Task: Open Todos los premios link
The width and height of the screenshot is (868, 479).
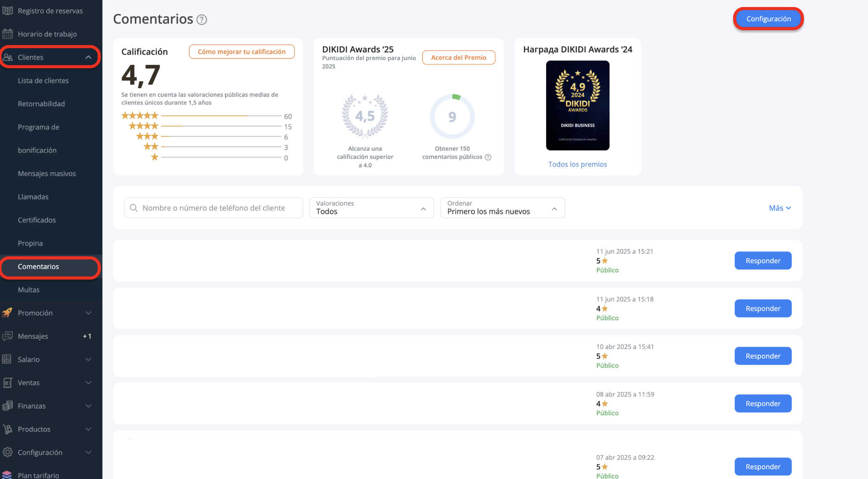Action: 577,164
